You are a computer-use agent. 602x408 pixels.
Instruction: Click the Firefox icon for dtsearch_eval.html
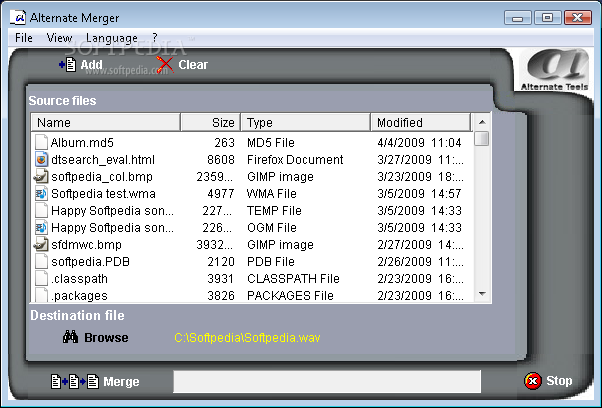41,159
